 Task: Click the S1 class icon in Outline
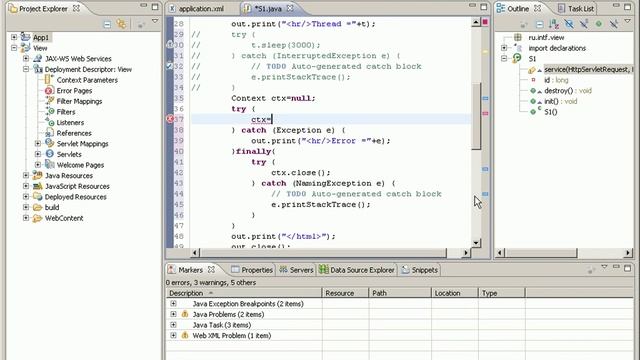517,58
